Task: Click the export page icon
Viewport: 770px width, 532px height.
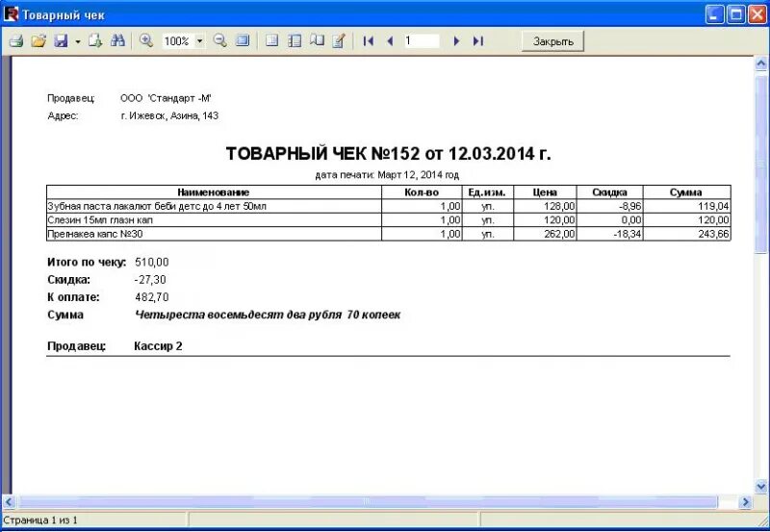Action: click(x=94, y=41)
